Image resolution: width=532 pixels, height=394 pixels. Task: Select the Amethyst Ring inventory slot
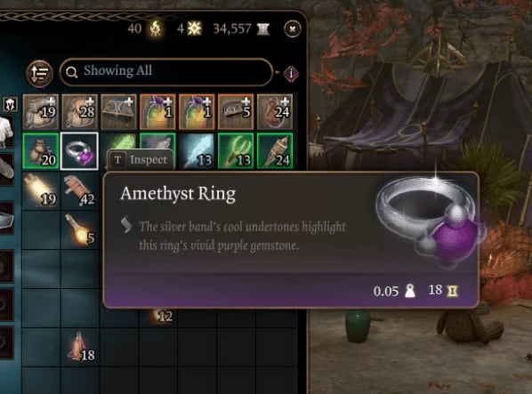point(79,151)
